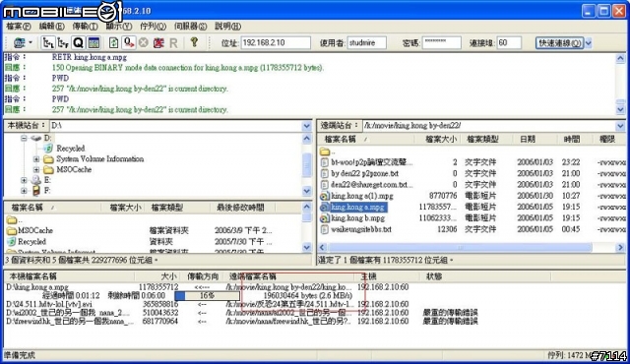Select queue row sized 681770964
The width and height of the screenshot is (630, 364).
241,321
